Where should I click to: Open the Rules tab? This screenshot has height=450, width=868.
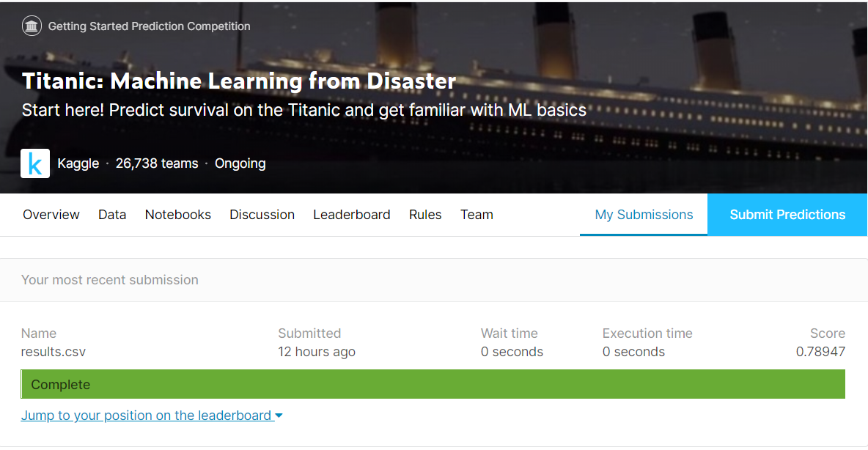click(425, 215)
